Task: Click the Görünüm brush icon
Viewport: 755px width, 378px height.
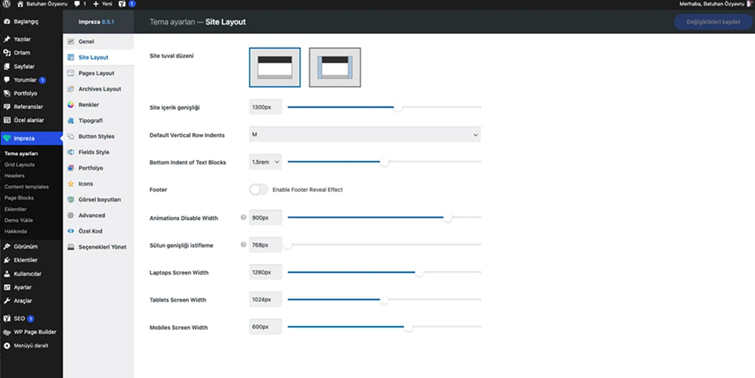Action: (7, 247)
